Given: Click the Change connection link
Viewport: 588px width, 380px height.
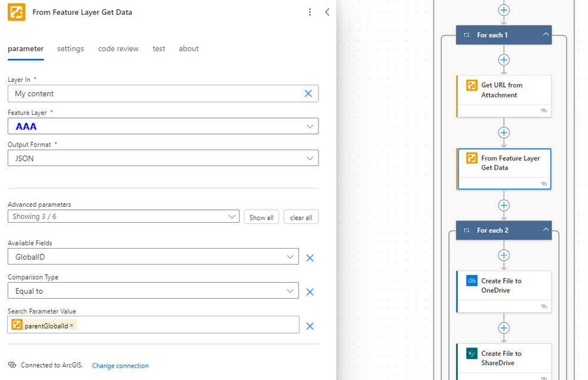Looking at the screenshot, I should pyautogui.click(x=120, y=366).
